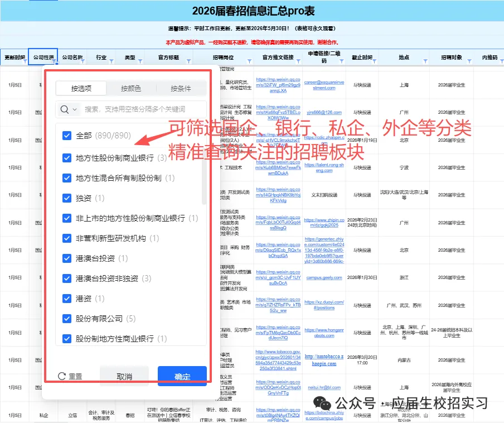Select the 宁波 location cell
Image resolution: width=504 pixels, height=423 pixels.
click(404, 167)
